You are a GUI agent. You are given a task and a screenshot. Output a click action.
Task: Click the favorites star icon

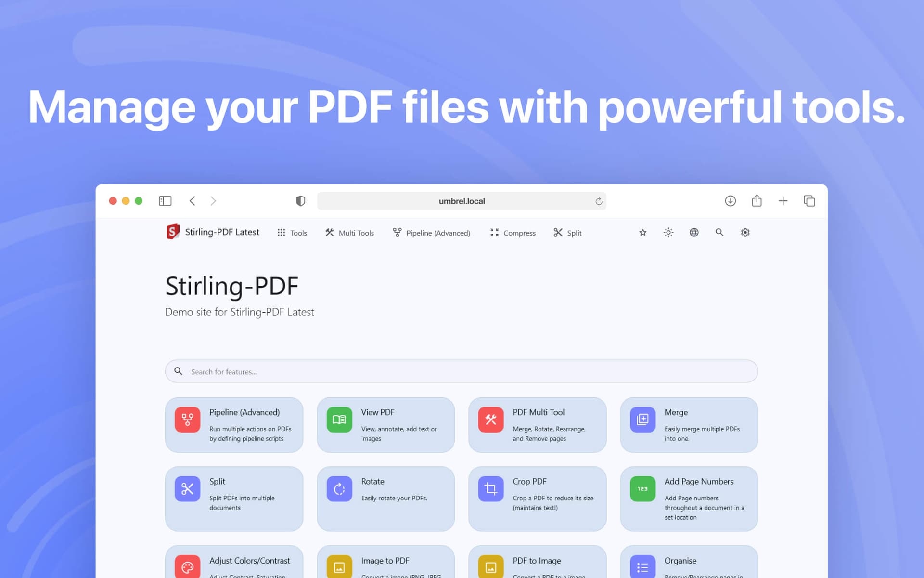click(642, 233)
